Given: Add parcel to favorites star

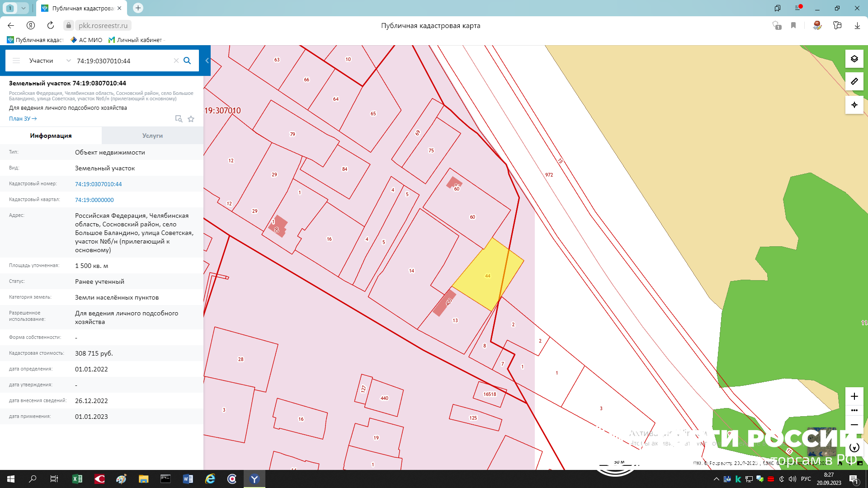Looking at the screenshot, I should coord(191,119).
